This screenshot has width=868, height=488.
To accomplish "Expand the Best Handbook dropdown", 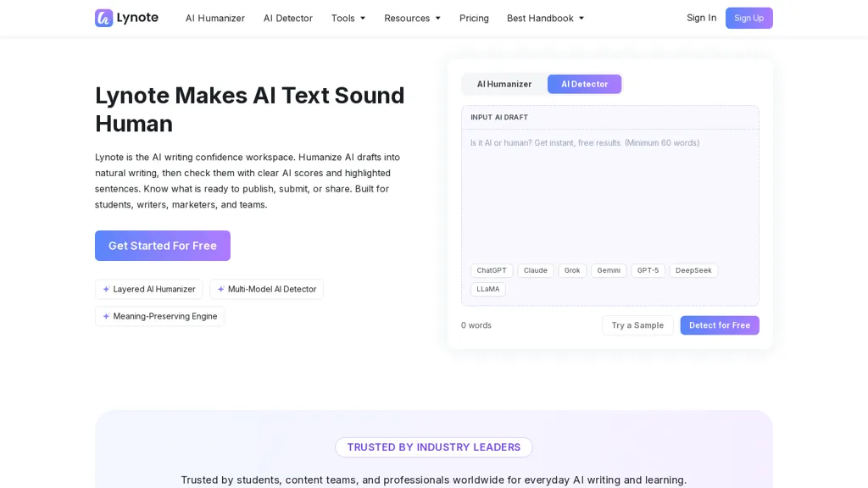I will tap(545, 19).
